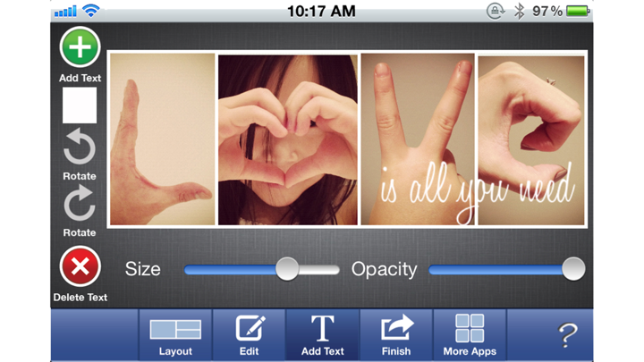644x362 pixels.
Task: Tap the Wi-Fi status icon
Action: [x=90, y=10]
